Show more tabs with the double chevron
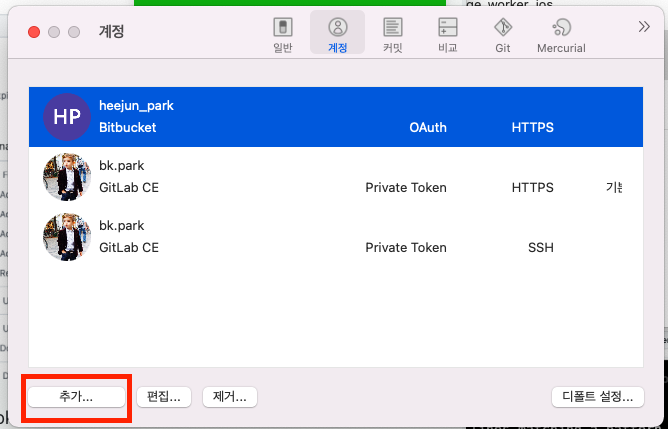 [644, 27]
